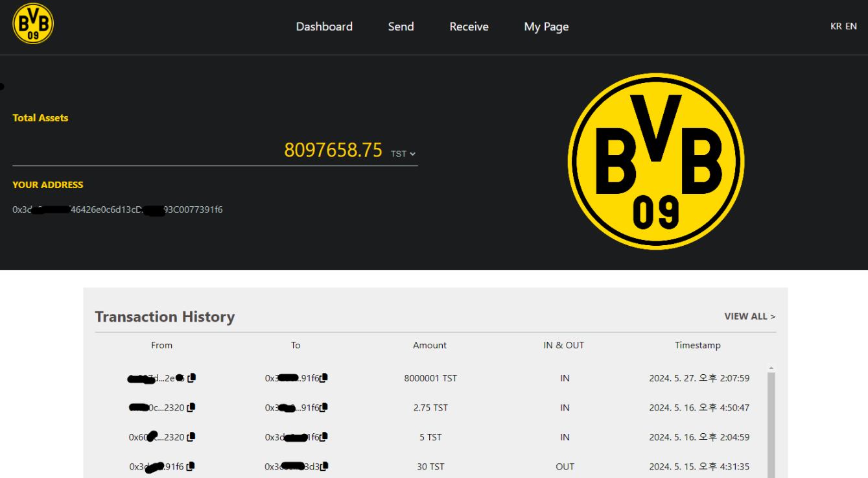Click the BVB 09 logo in the header
The width and height of the screenshot is (868, 478).
pyautogui.click(x=33, y=24)
